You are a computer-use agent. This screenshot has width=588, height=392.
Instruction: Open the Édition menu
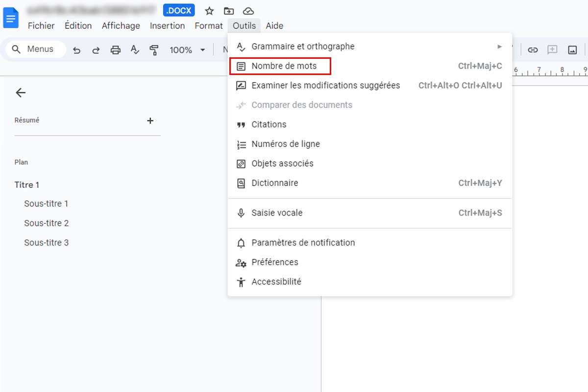[78, 26]
